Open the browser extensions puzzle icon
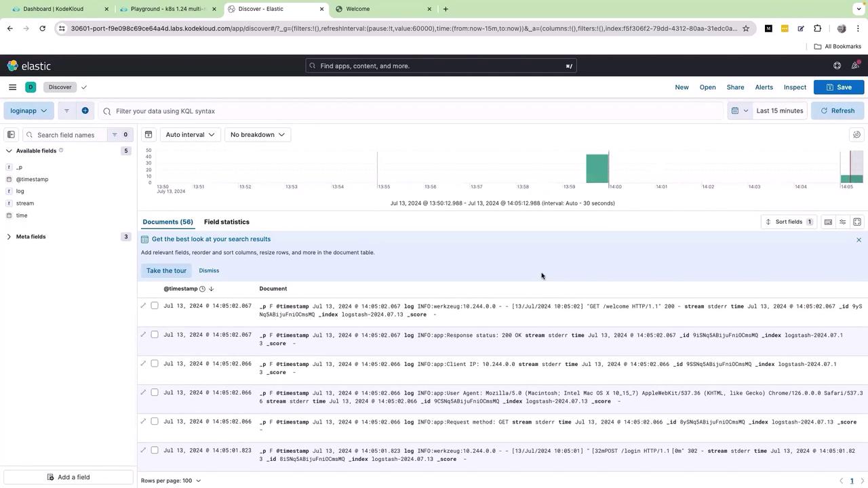The width and height of the screenshot is (868, 488). point(817,28)
